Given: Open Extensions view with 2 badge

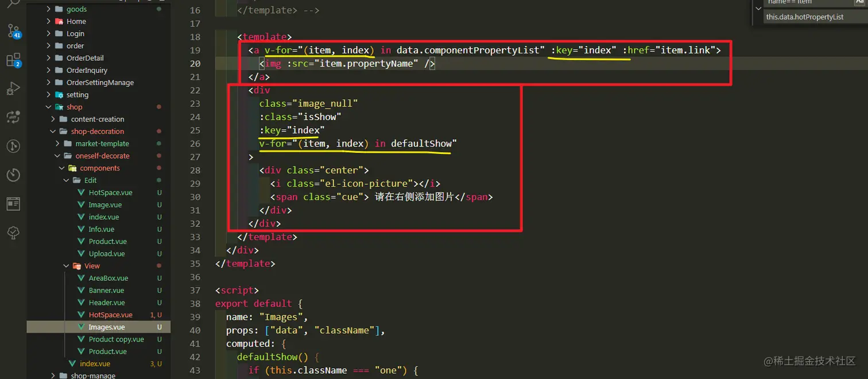Looking at the screenshot, I should click(x=13, y=60).
